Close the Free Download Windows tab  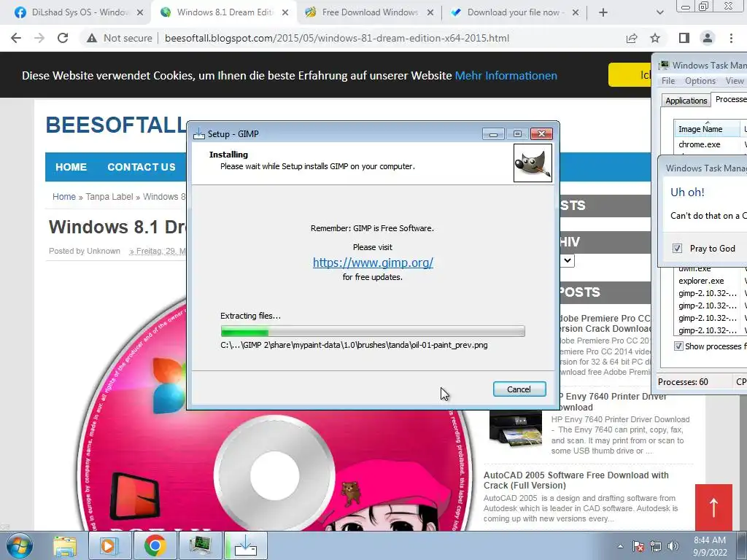[x=430, y=12]
